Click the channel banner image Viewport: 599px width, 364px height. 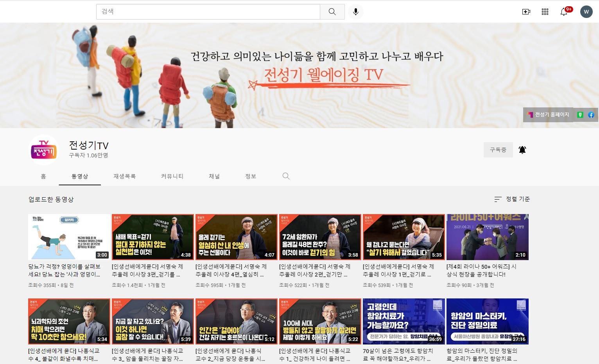click(x=299, y=75)
